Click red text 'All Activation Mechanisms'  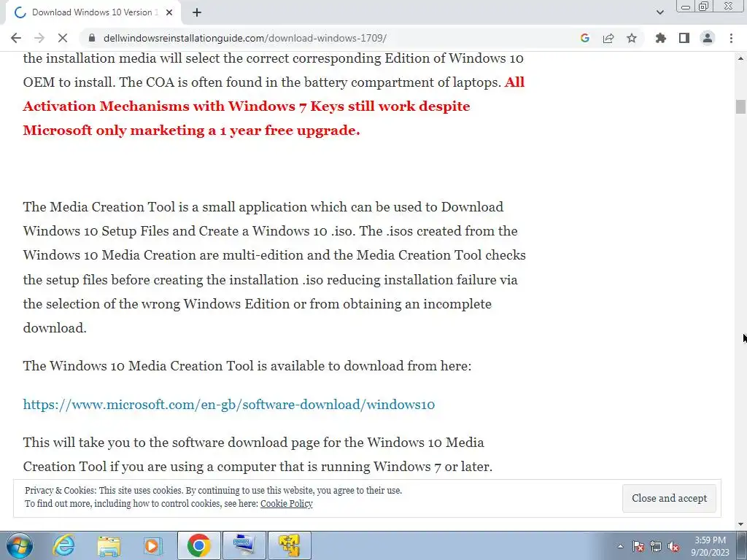(274, 106)
